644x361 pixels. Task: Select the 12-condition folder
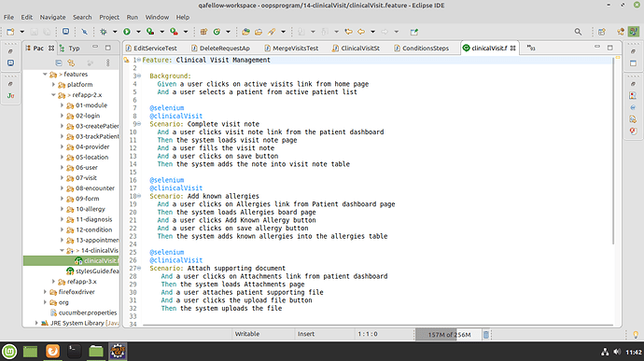(x=89, y=229)
